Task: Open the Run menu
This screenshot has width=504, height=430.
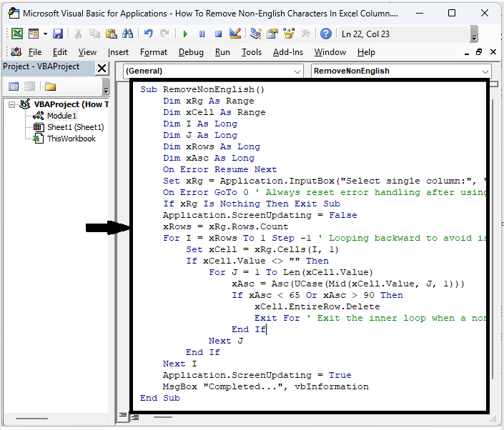Action: coord(222,52)
